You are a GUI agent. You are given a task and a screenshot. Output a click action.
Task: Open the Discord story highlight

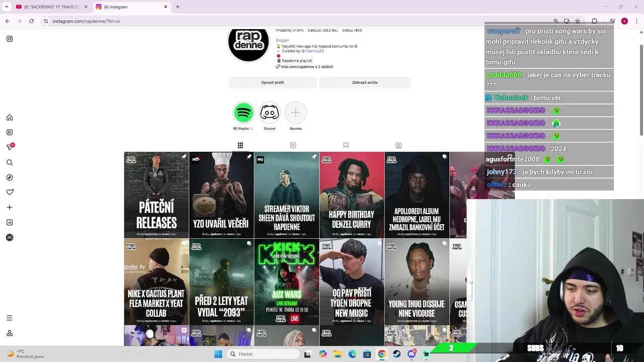(270, 113)
